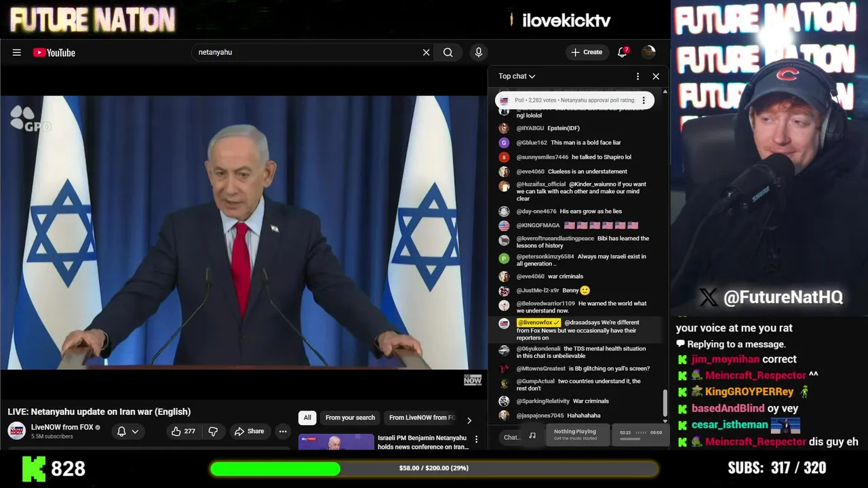Click the video title LIVE: Netanyahu update
The height and width of the screenshot is (488, 868).
[99, 411]
